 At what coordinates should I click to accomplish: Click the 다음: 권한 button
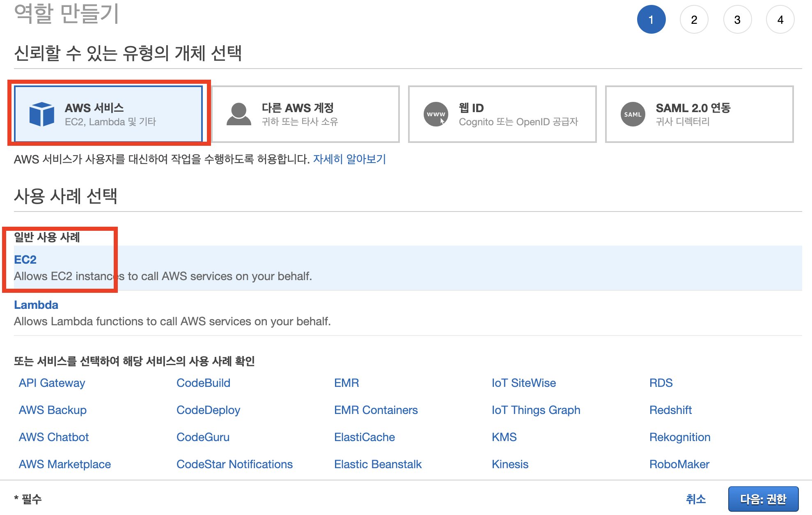[763, 499]
